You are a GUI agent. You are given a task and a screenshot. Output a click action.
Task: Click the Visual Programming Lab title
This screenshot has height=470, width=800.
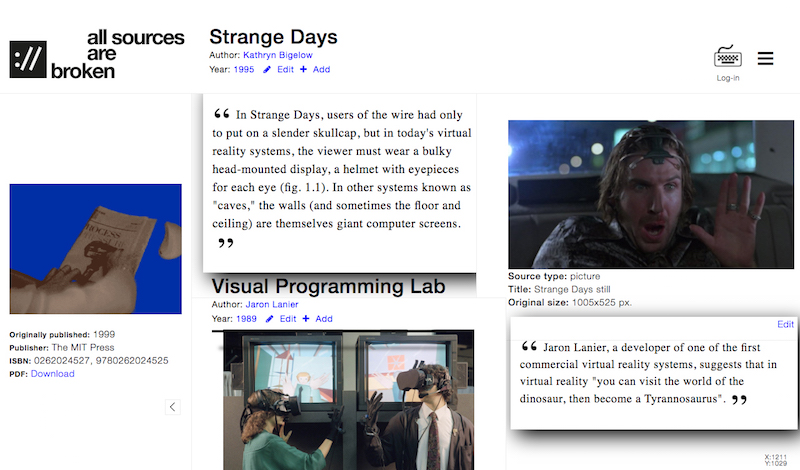(329, 286)
